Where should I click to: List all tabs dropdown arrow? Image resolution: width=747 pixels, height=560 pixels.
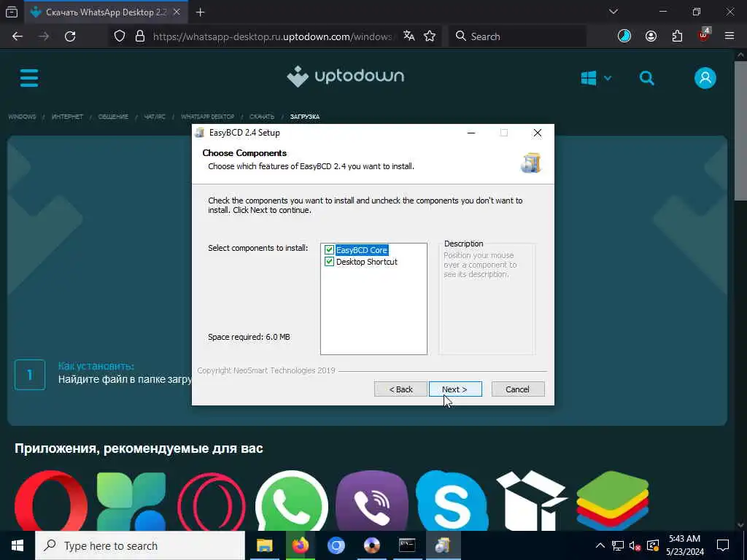point(613,12)
